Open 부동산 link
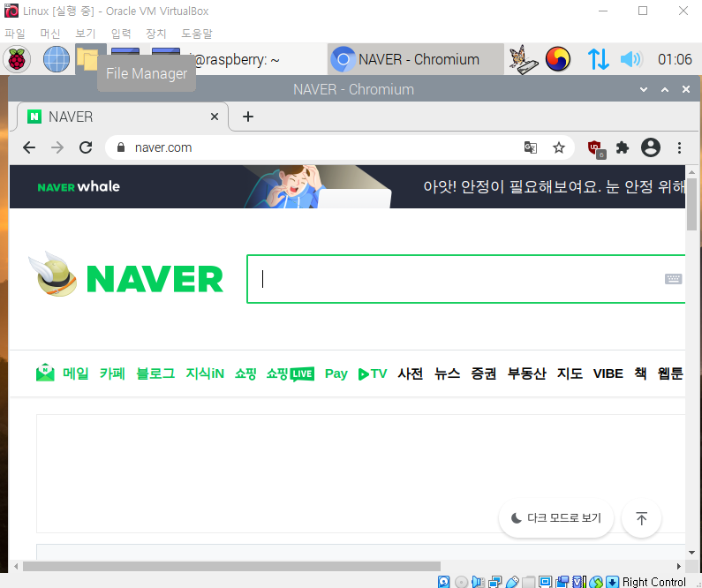This screenshot has height=588, width=702. (x=526, y=373)
